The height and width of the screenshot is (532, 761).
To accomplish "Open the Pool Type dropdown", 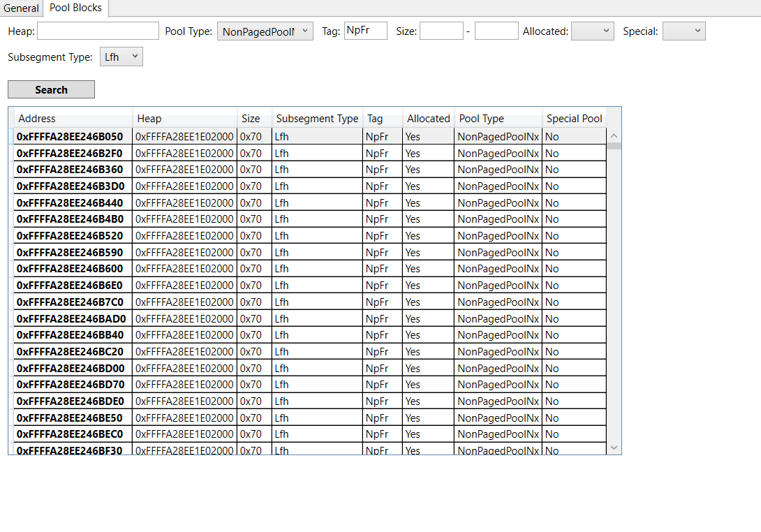I will 265,31.
